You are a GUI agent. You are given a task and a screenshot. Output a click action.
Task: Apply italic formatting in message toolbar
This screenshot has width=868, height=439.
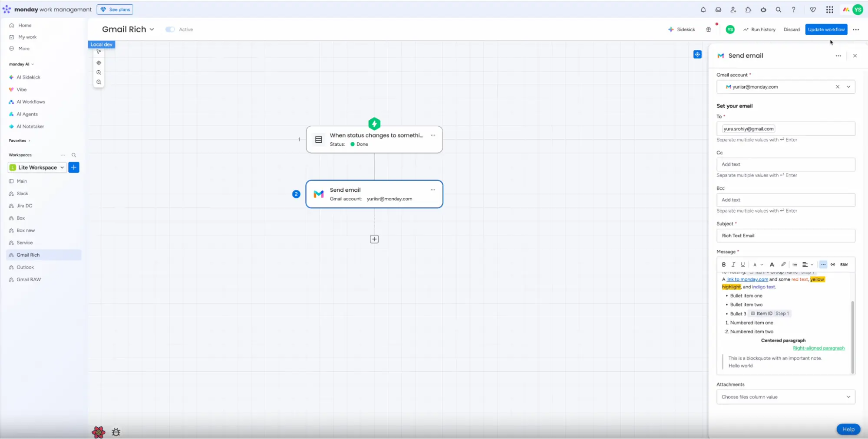point(733,265)
